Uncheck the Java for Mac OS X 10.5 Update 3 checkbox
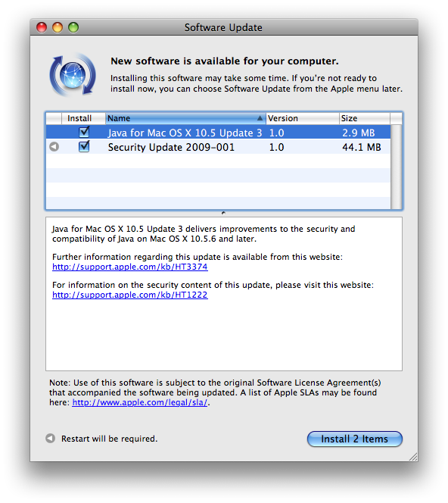Viewport: 448px width, 503px height. (84, 132)
